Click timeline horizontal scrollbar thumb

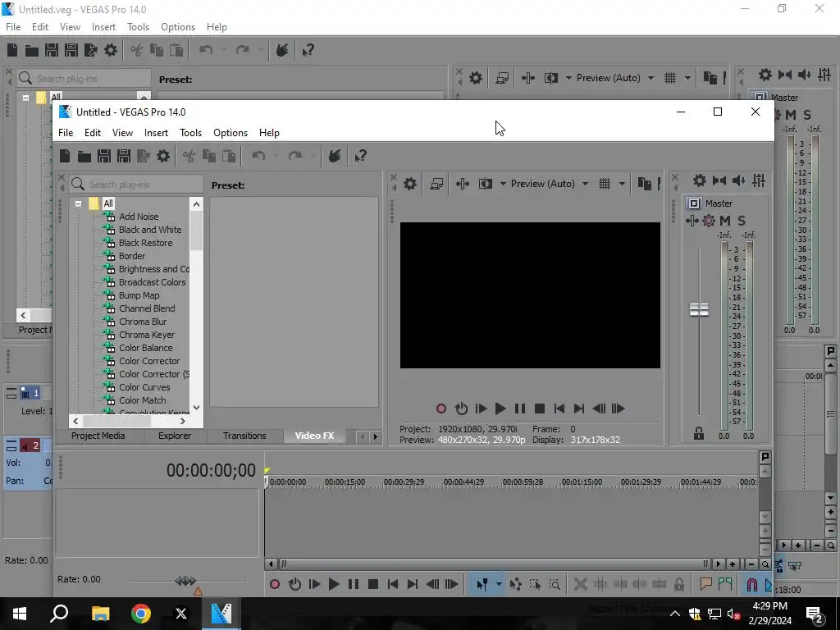[493, 564]
